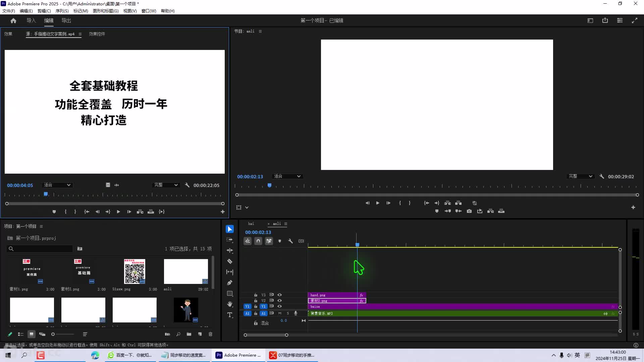The image size is (644, 362).
Task: Open the Source monitor settings wrench
Action: point(187,185)
